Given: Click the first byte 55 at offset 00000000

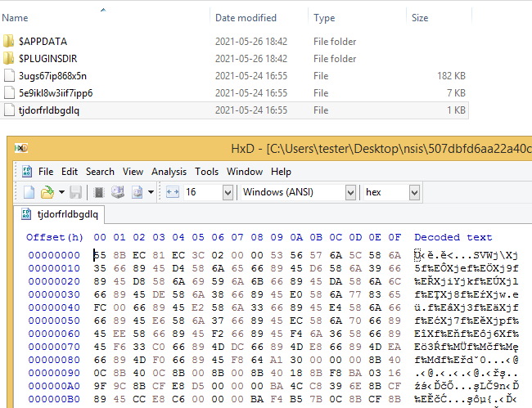Looking at the screenshot, I should (100, 255).
